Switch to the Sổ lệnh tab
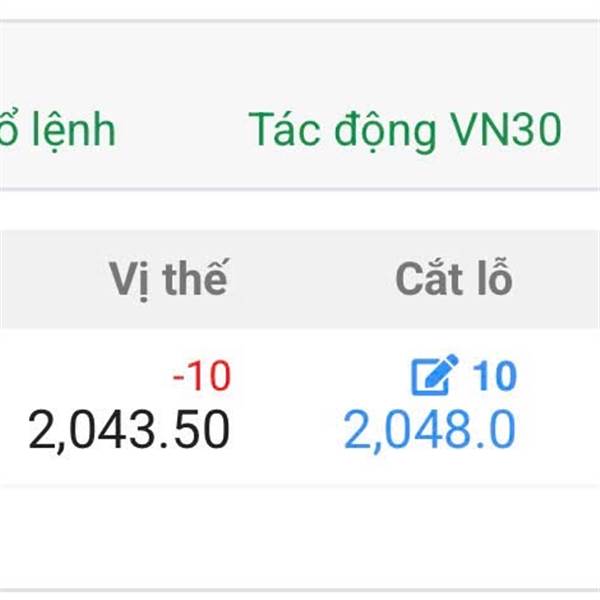The width and height of the screenshot is (600, 600). pos(57,130)
